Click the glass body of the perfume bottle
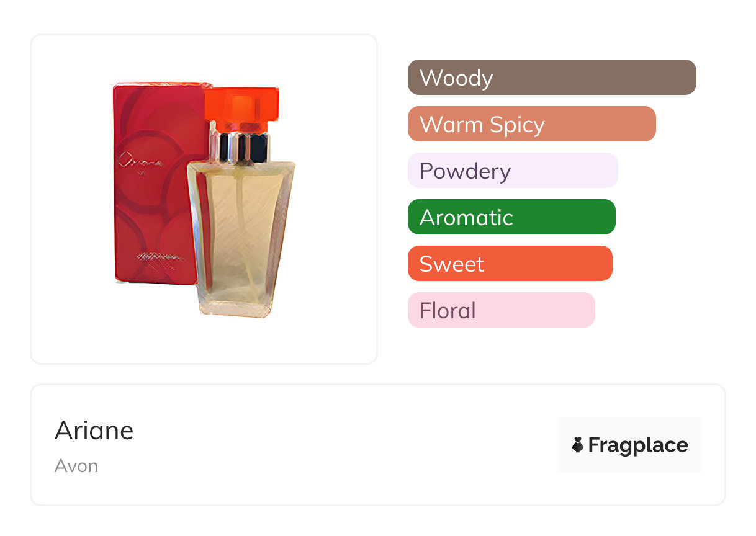Image resolution: width=756 pixels, height=536 pixels. [x=243, y=236]
